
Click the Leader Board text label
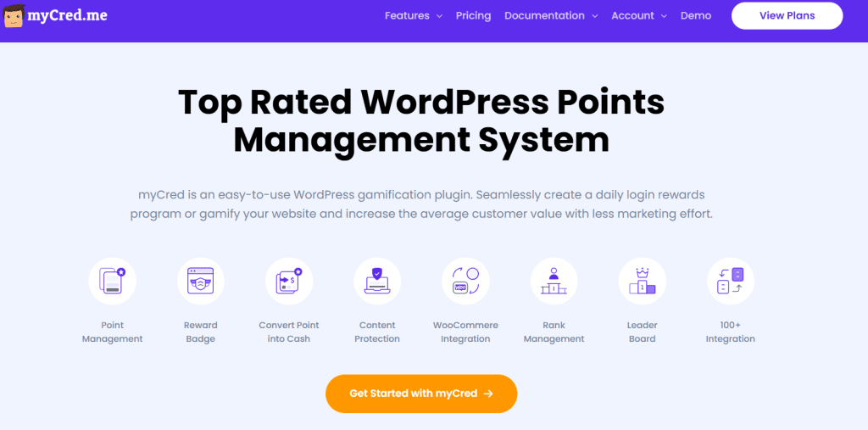pyautogui.click(x=642, y=332)
